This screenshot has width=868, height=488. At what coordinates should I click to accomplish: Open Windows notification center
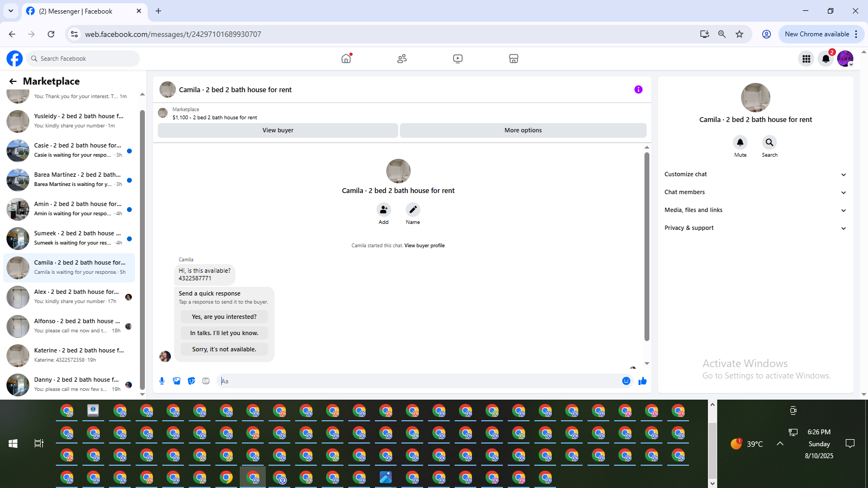point(850,444)
